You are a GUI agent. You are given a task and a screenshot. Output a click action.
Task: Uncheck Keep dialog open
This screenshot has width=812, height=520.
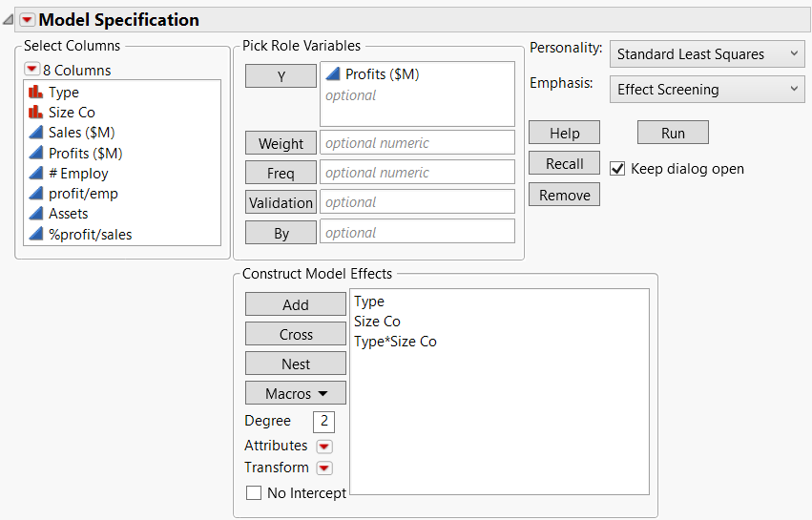pos(617,169)
